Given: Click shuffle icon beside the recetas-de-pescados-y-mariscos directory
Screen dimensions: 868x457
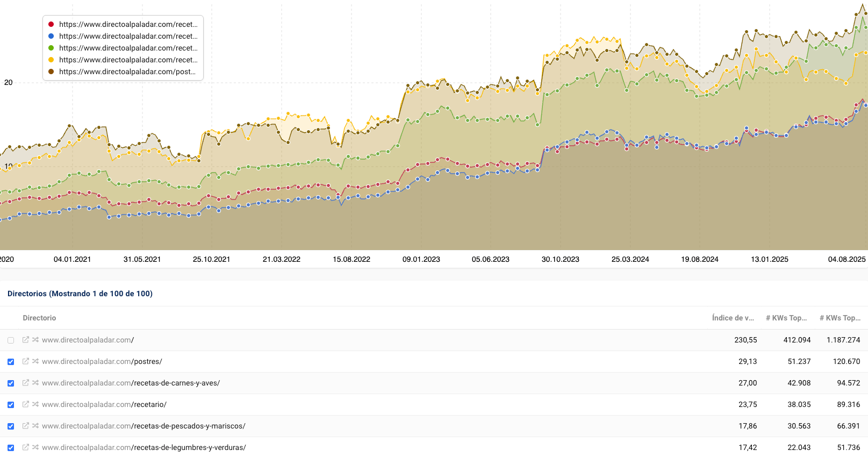Looking at the screenshot, I should click(35, 426).
